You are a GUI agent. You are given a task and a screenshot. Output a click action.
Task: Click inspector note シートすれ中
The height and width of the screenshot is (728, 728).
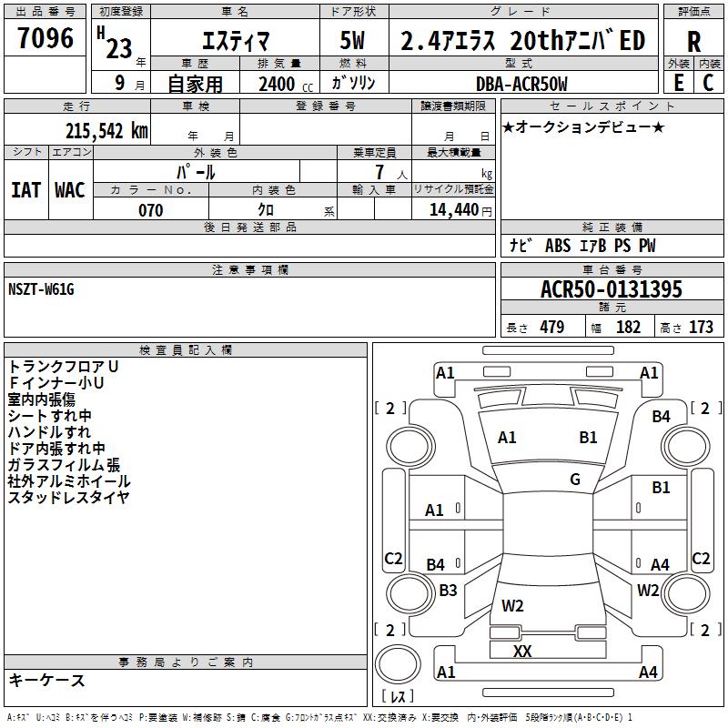pos(49,416)
